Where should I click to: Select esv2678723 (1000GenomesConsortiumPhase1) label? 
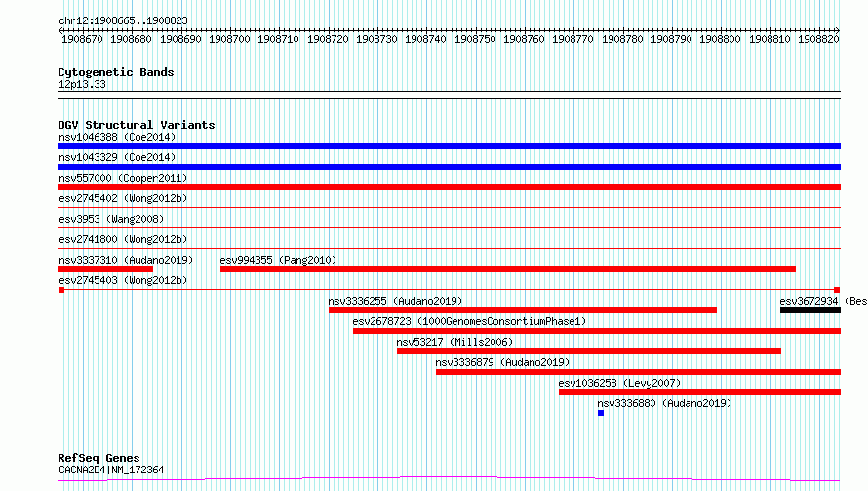[469, 321]
